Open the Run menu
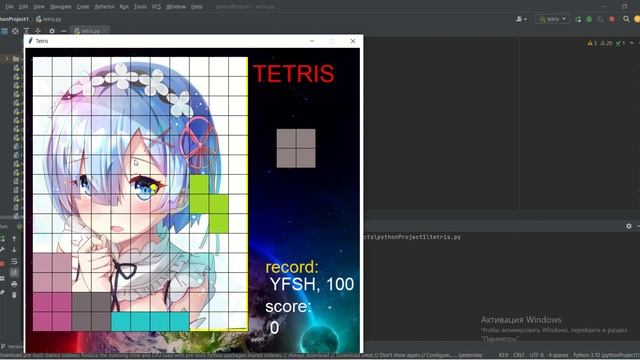This screenshot has height=360, width=640. (124, 7)
